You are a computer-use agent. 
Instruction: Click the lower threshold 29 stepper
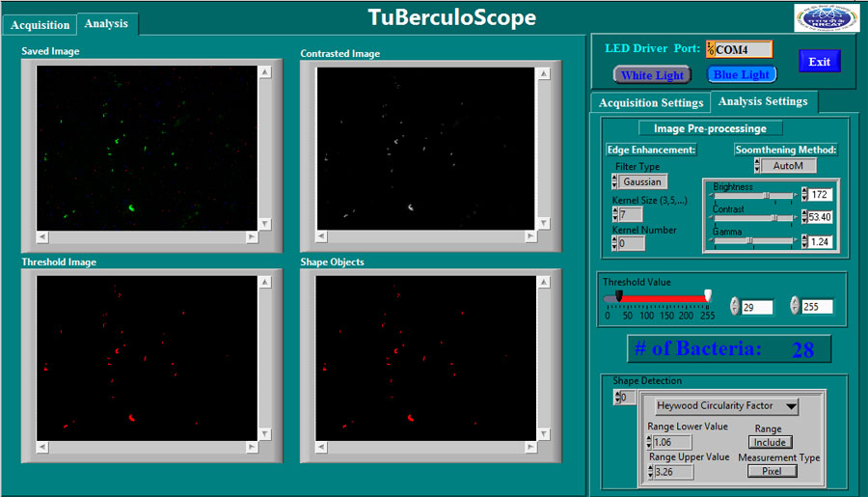[735, 306]
